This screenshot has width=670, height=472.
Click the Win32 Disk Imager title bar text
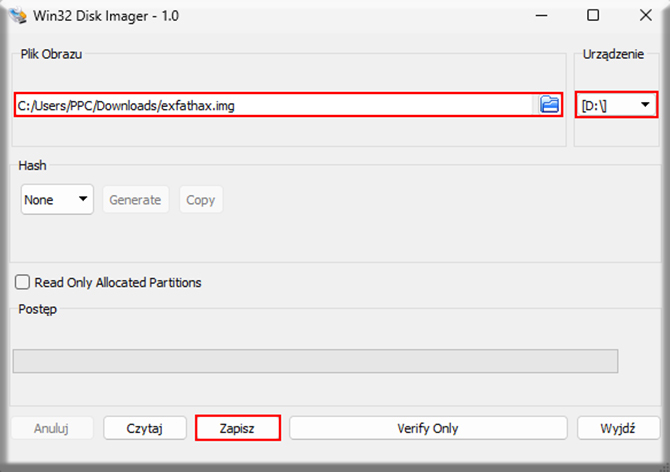106,16
